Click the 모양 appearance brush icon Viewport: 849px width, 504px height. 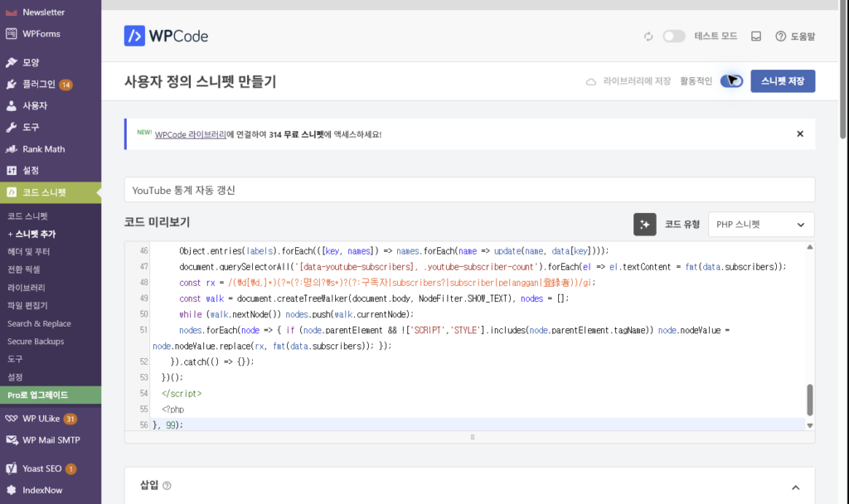click(x=12, y=62)
